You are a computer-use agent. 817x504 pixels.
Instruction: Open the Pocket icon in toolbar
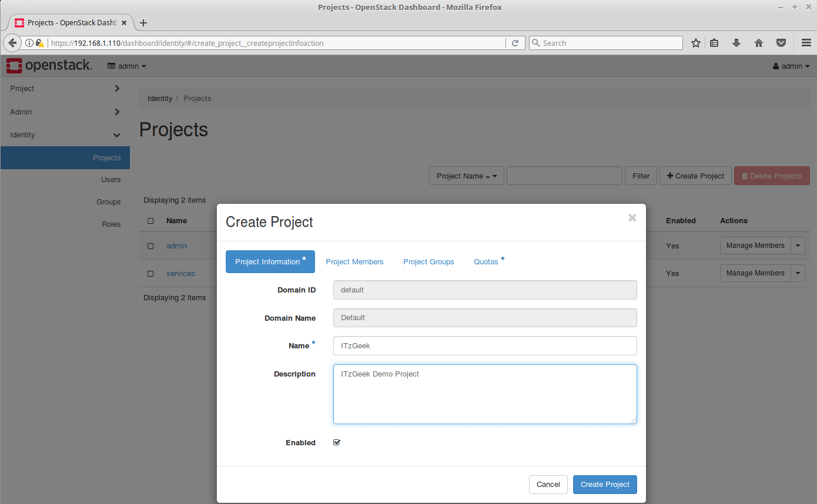781,43
